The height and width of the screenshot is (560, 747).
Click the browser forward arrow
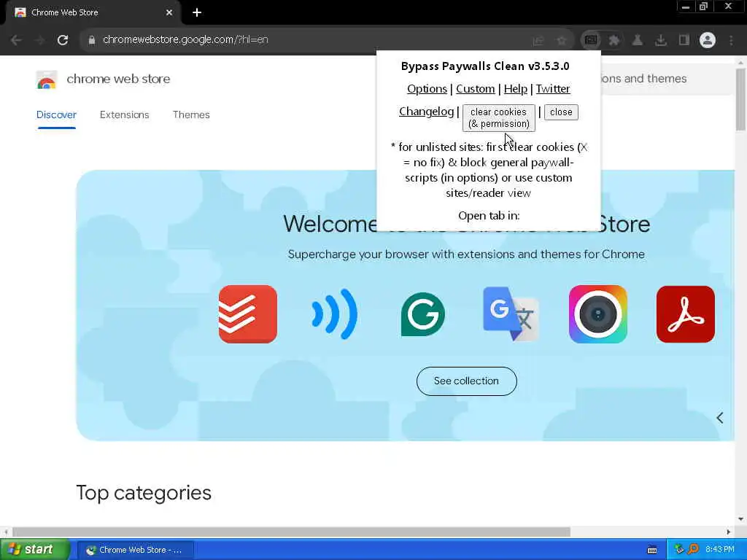(40, 40)
